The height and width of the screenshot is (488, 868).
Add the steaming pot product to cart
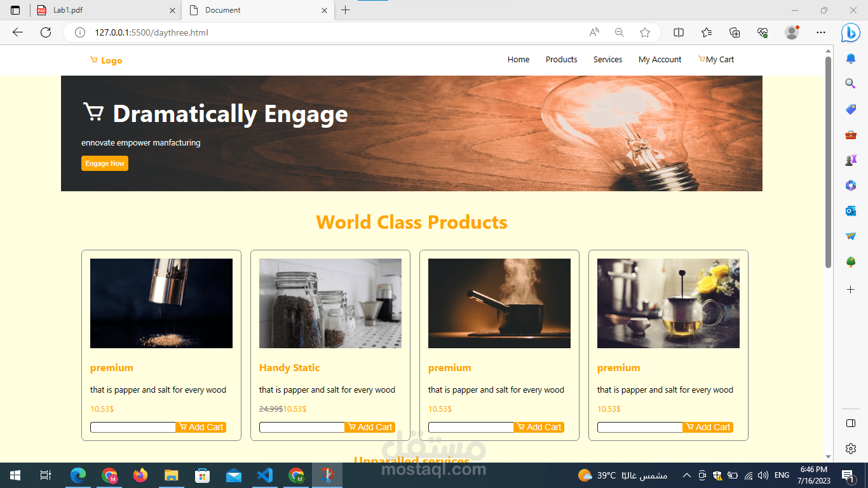[x=539, y=428]
